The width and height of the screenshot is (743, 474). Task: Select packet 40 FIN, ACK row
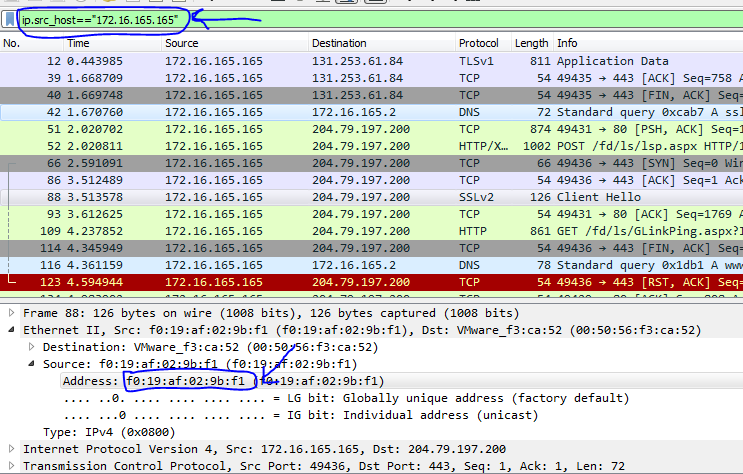372,95
